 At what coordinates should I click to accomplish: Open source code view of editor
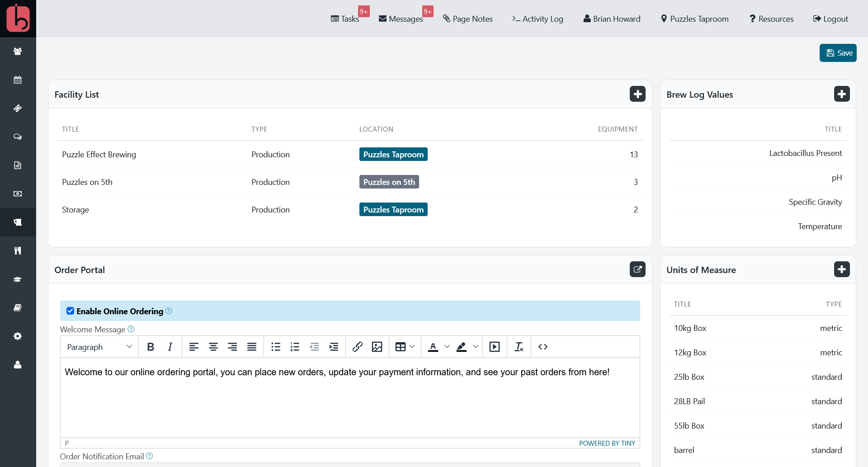pyautogui.click(x=543, y=347)
